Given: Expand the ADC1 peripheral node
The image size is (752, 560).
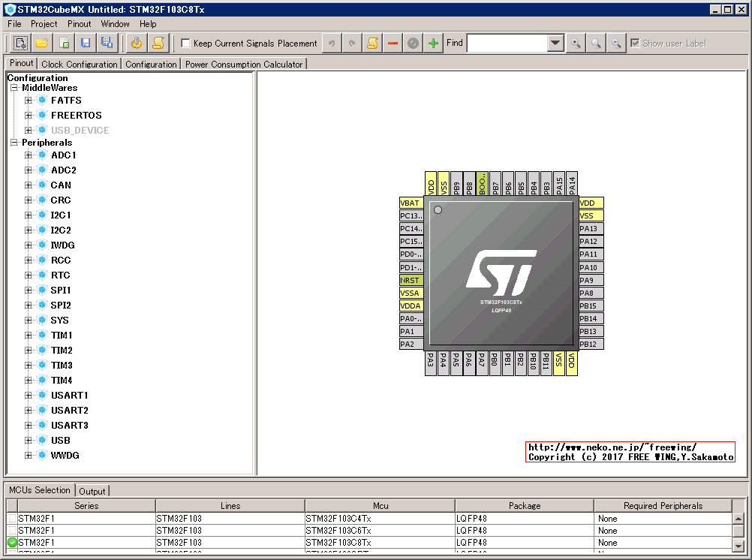Looking at the screenshot, I should coord(29,155).
